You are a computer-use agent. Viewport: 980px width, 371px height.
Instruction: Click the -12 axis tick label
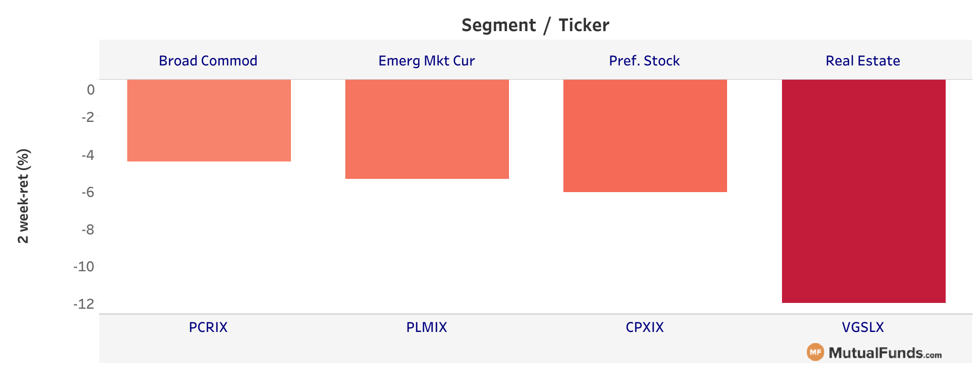84,304
